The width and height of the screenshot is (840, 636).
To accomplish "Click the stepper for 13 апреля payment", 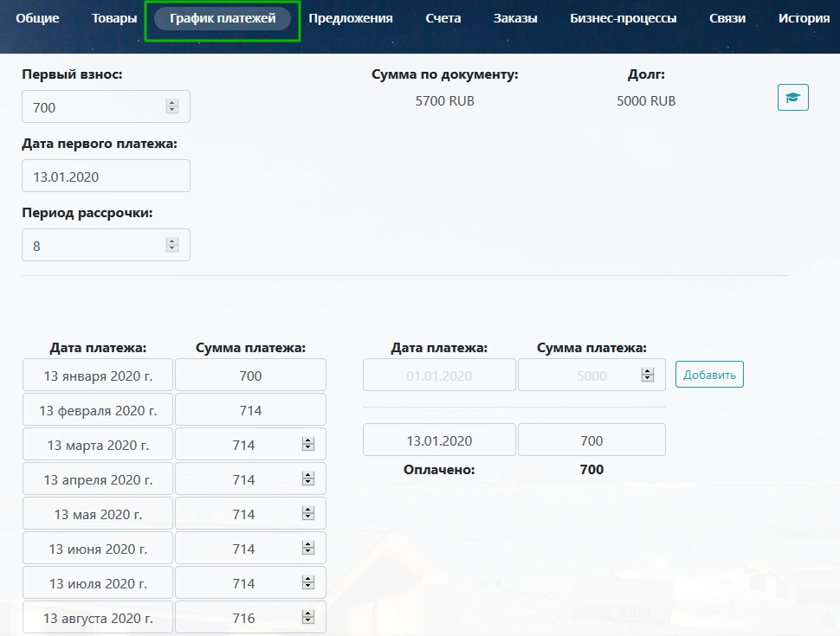I will [x=307, y=479].
